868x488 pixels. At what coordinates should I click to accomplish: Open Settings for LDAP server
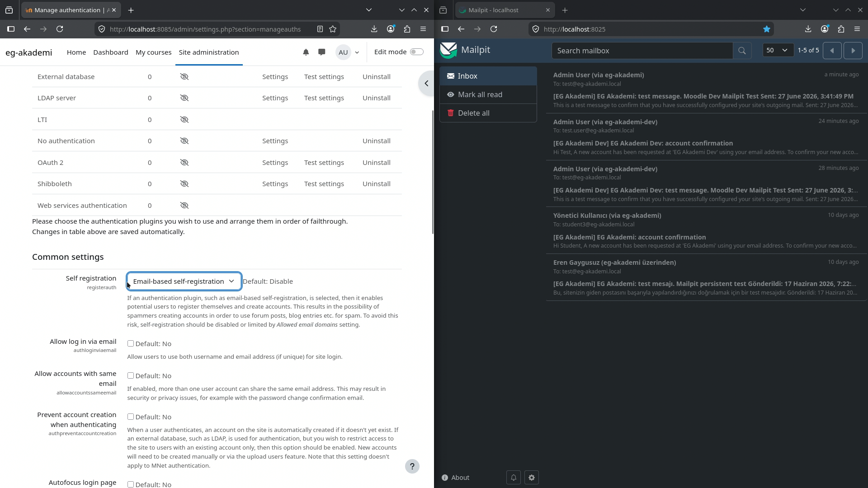[275, 98]
